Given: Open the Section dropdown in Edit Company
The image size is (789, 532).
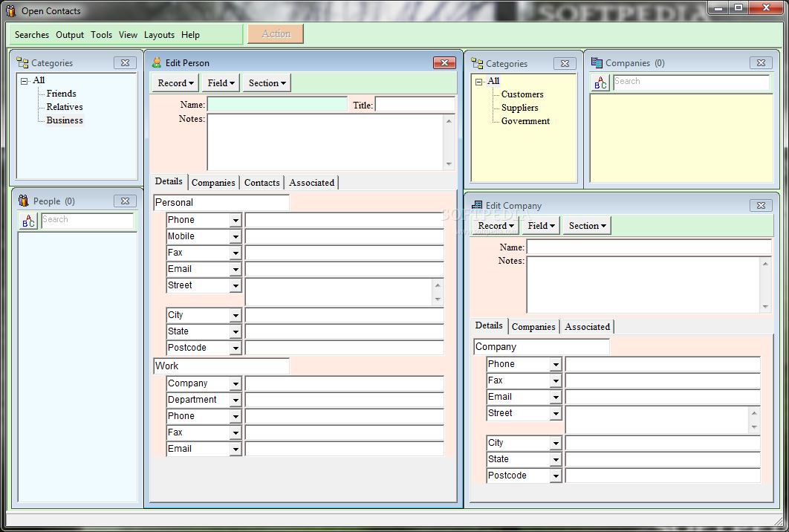Looking at the screenshot, I should [x=587, y=226].
